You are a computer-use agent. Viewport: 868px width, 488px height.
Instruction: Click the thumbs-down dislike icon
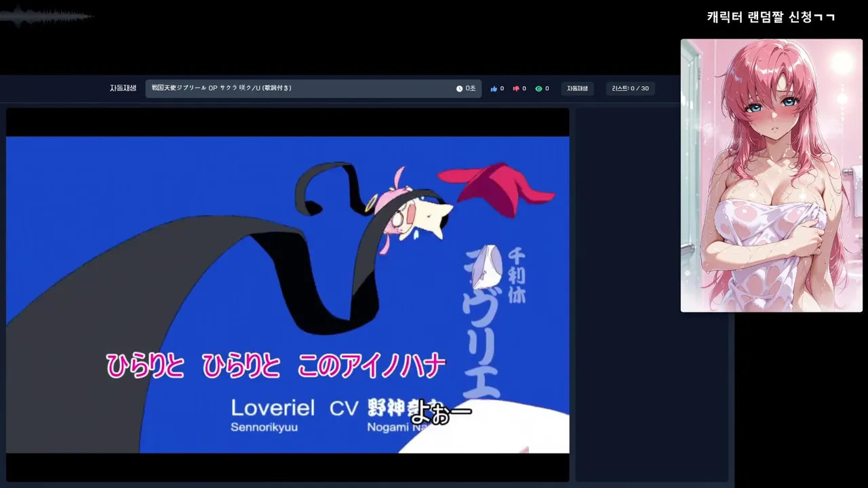(516, 89)
